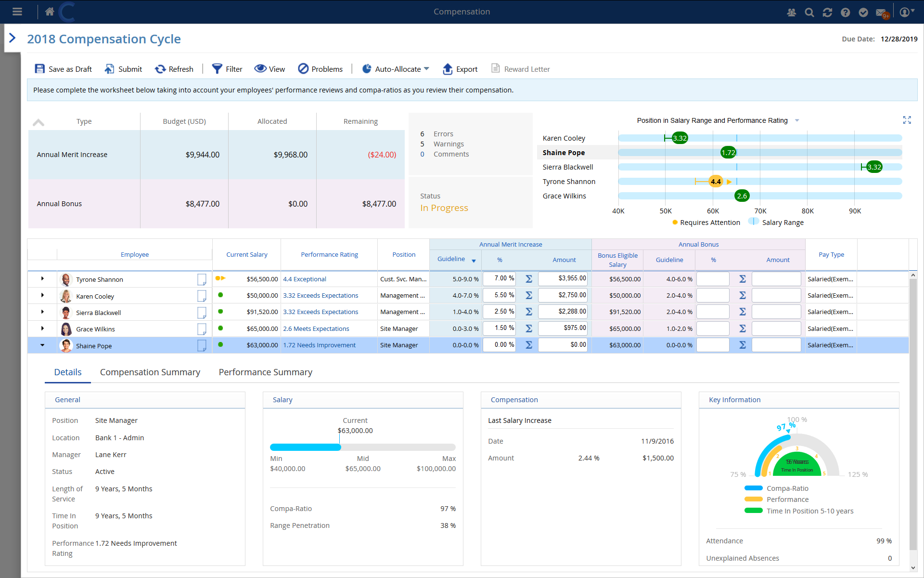The height and width of the screenshot is (578, 924).
Task: Open the Reward Letter tool
Action: 496,68
